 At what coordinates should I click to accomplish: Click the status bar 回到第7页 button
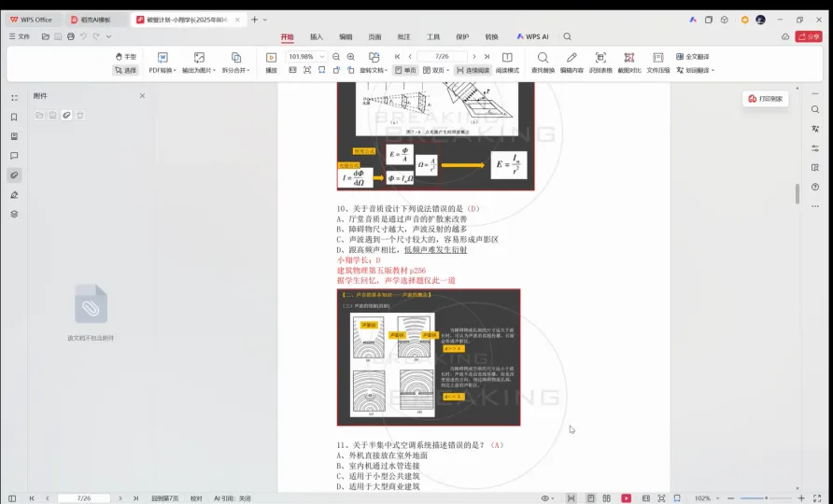click(164, 498)
